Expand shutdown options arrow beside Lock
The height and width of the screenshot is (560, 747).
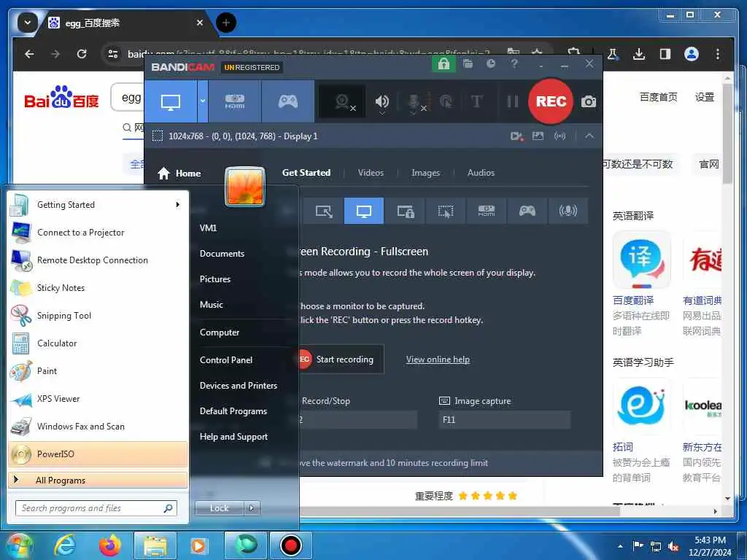pyautogui.click(x=252, y=508)
